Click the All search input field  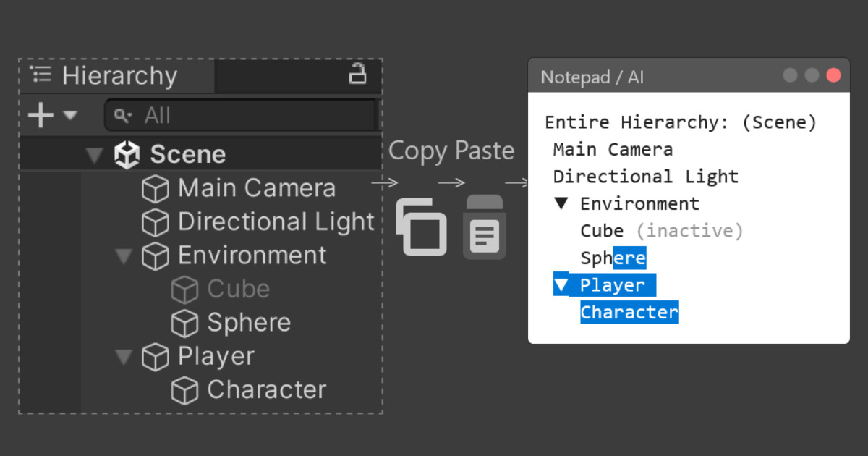click(x=239, y=115)
